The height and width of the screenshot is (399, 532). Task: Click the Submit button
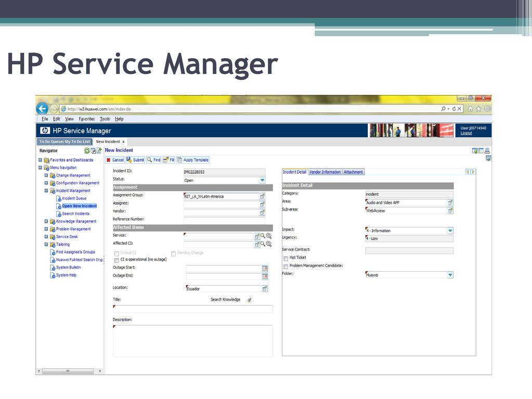click(136, 160)
